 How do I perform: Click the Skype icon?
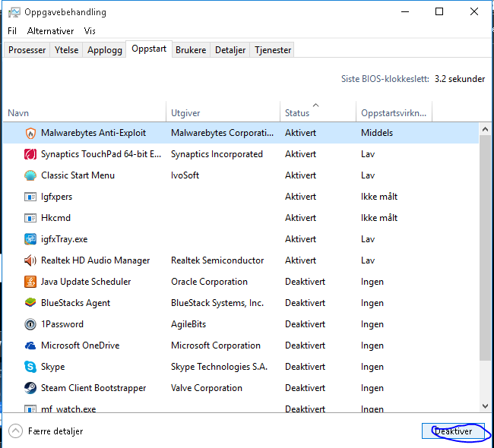tap(30, 367)
